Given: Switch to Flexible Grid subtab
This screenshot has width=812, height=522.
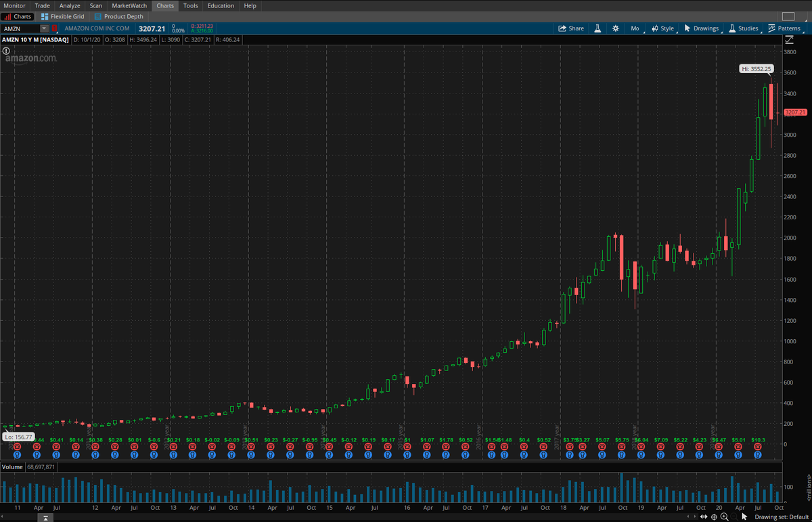Looking at the screenshot, I should [x=62, y=16].
